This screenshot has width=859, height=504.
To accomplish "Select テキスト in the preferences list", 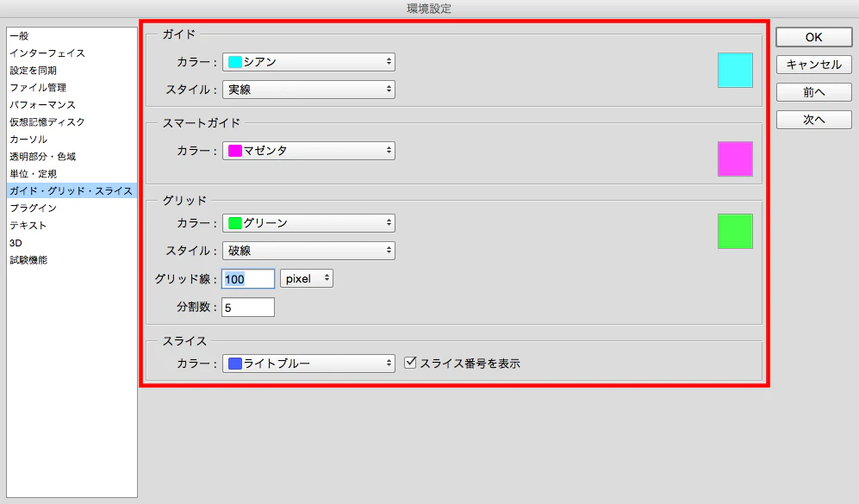I will [x=72, y=225].
